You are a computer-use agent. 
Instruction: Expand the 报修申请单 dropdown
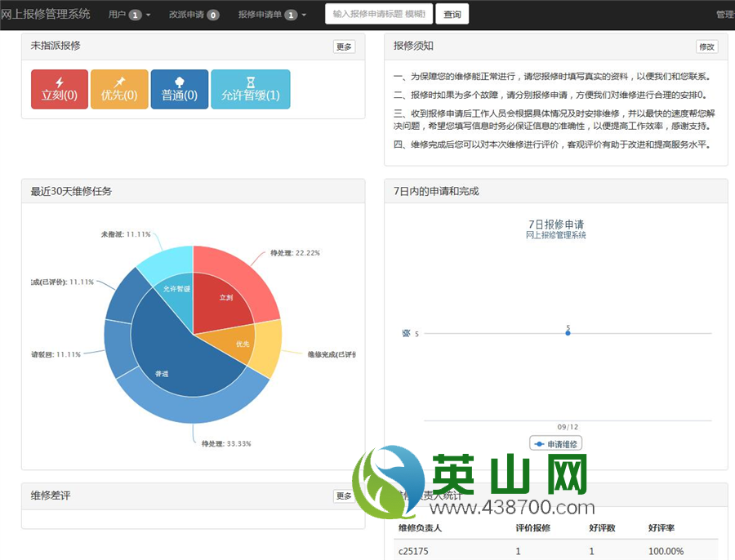click(x=272, y=15)
